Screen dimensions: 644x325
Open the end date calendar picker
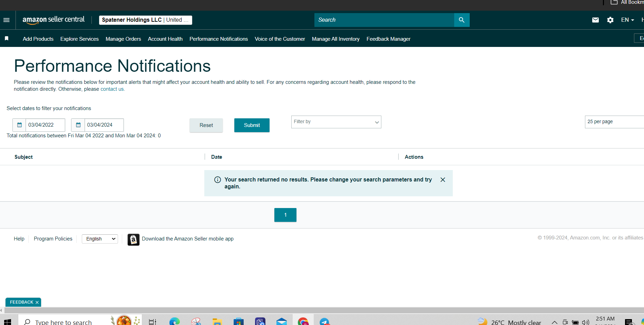tap(78, 125)
